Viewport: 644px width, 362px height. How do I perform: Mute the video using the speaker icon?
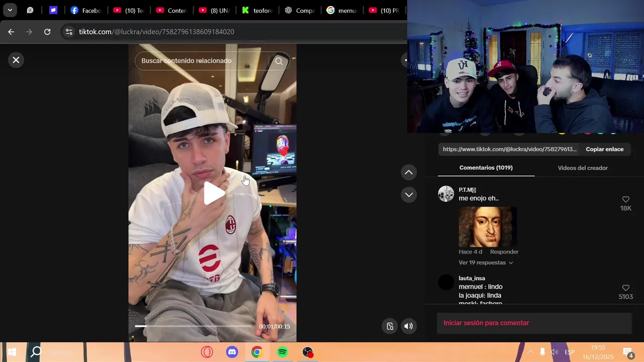click(409, 326)
